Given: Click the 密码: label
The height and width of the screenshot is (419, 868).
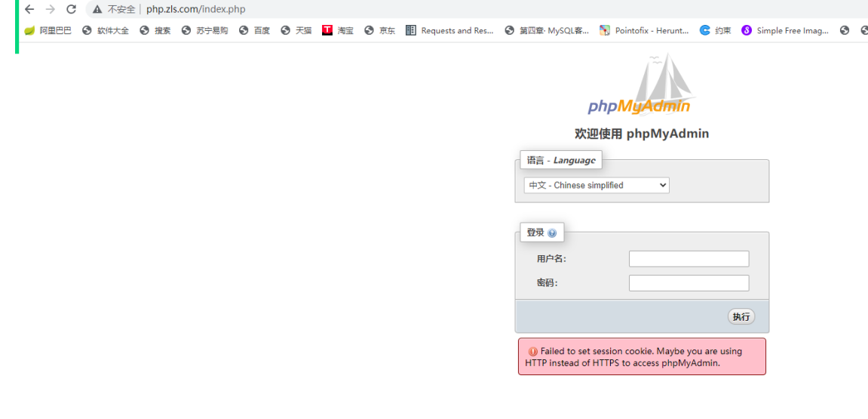Looking at the screenshot, I should (x=547, y=283).
